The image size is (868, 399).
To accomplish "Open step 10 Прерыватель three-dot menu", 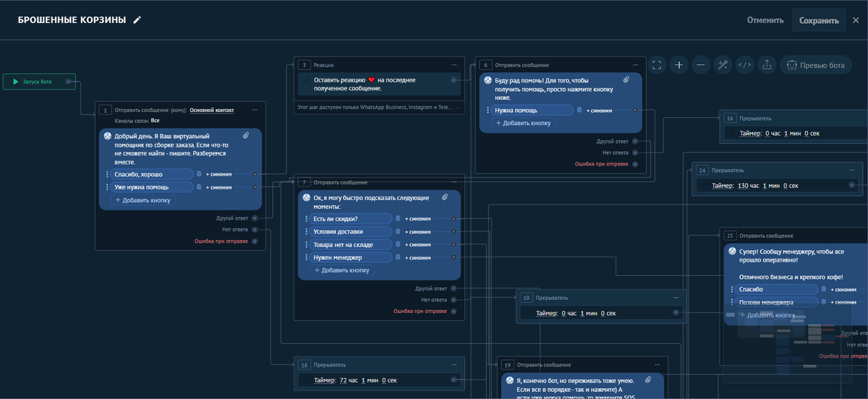I will coord(676,298).
